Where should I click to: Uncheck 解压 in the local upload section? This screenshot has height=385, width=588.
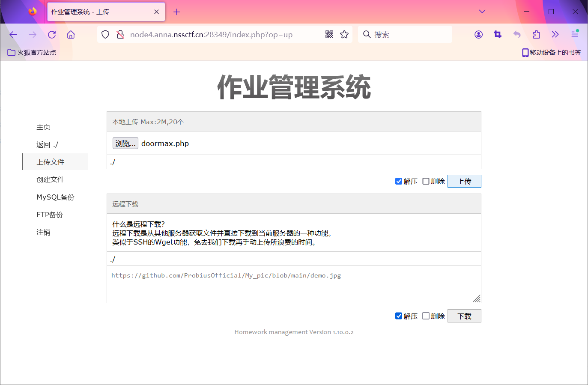pyautogui.click(x=399, y=181)
